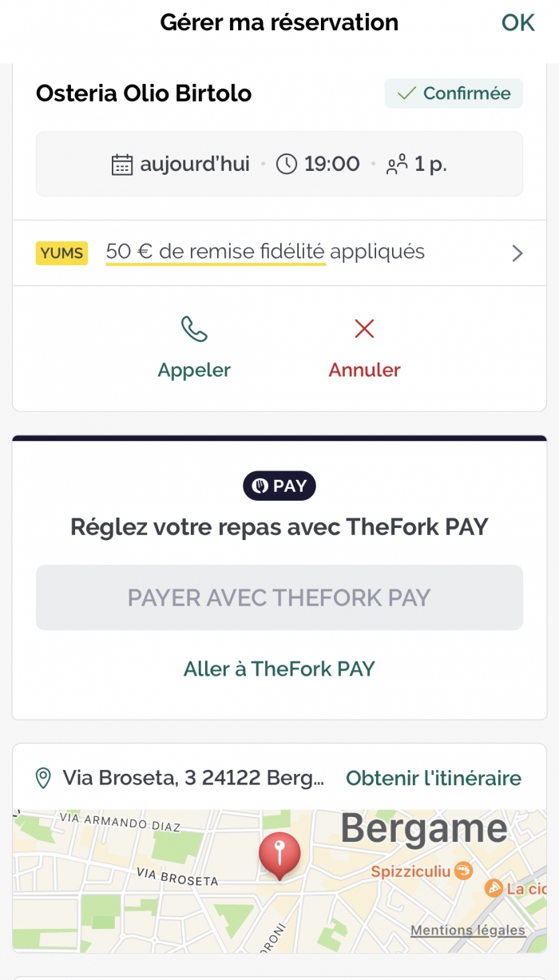The image size is (559, 980).
Task: Click the calendar icon beside aujourd'hui
Action: (x=121, y=165)
